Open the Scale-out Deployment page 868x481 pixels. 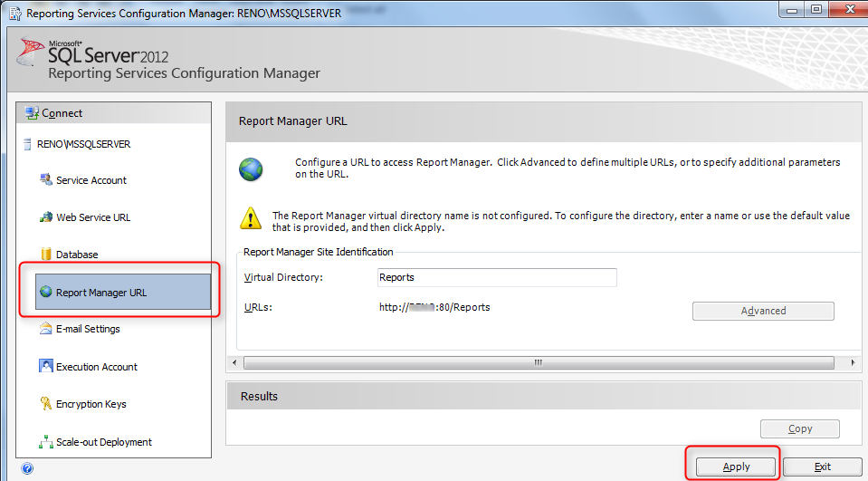[104, 442]
